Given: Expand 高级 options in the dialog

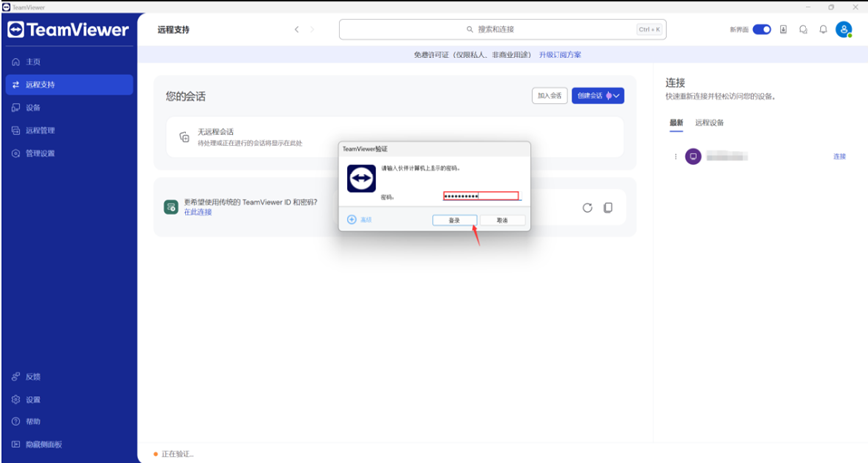Looking at the screenshot, I should point(359,220).
